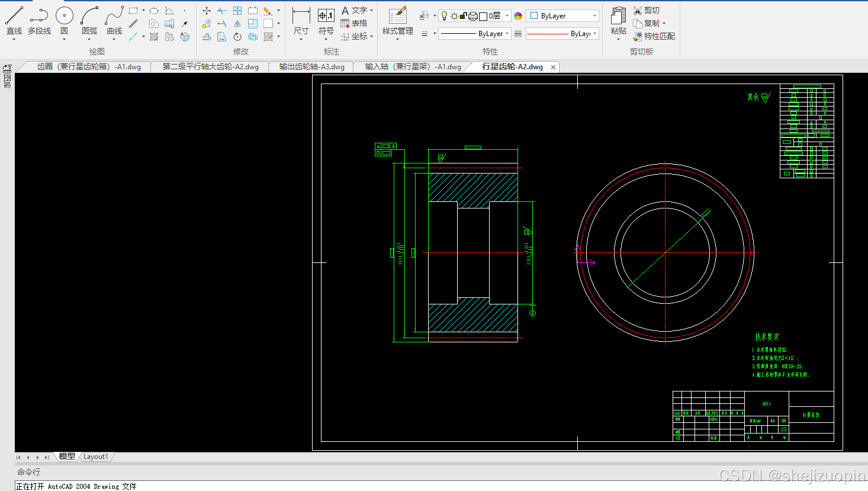Select the 多段线 polyline tool

tap(39, 21)
